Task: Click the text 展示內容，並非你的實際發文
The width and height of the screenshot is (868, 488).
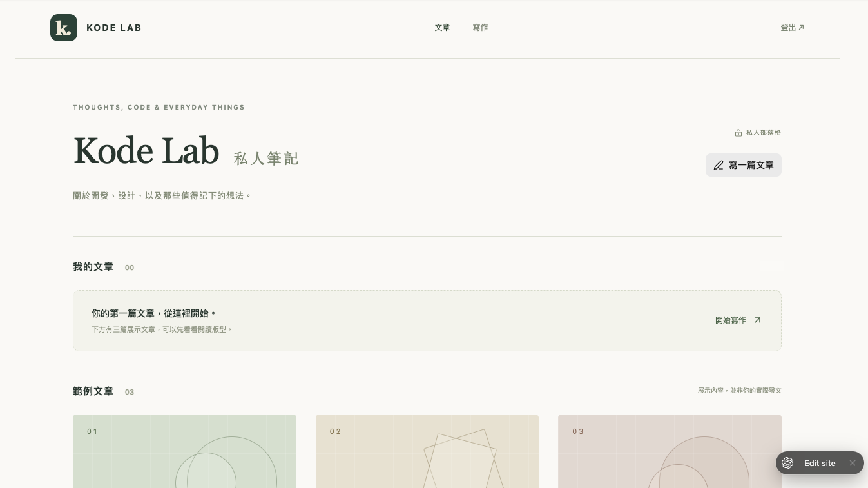Action: click(740, 391)
